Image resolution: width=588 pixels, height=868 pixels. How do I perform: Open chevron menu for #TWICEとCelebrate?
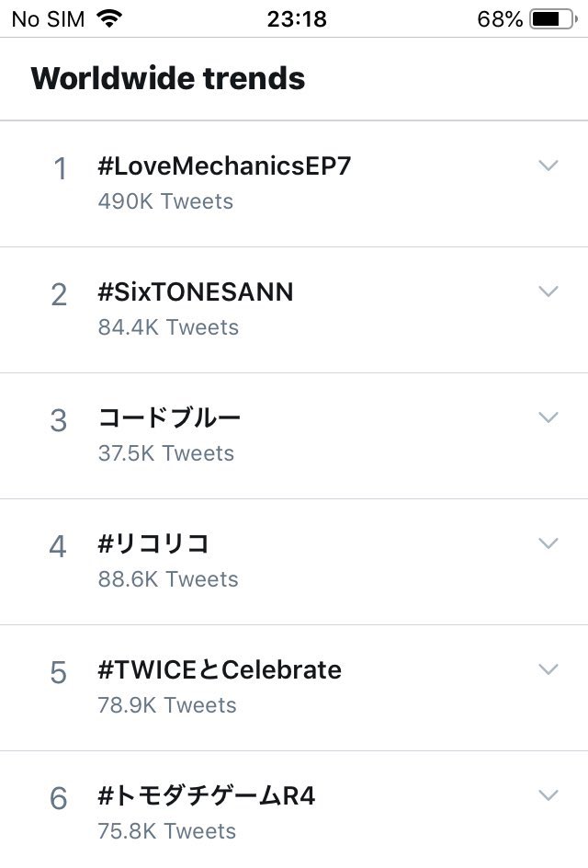point(548,669)
